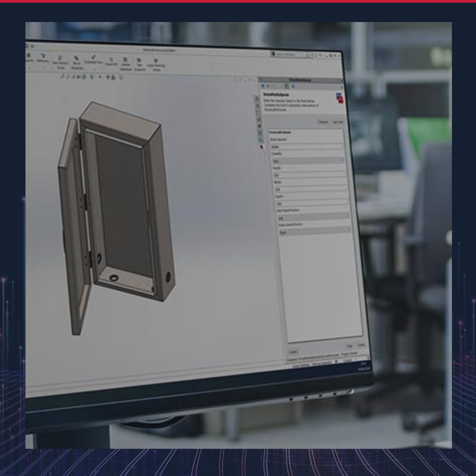The height and width of the screenshot is (476, 476).
Task: Click the Last Used button
Action: click(338, 123)
